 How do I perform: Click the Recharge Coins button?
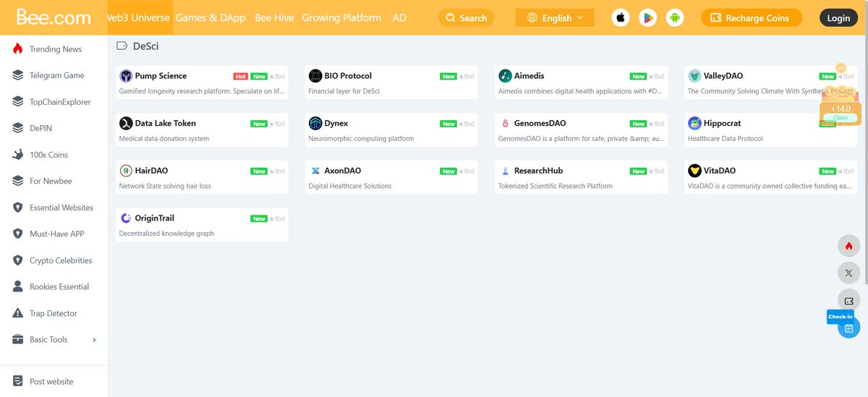point(752,17)
